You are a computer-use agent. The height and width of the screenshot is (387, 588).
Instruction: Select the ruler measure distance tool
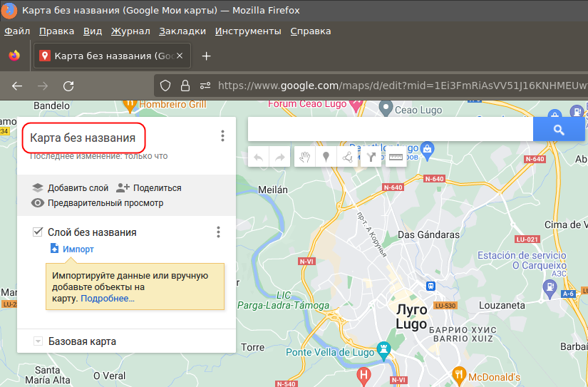click(x=396, y=157)
